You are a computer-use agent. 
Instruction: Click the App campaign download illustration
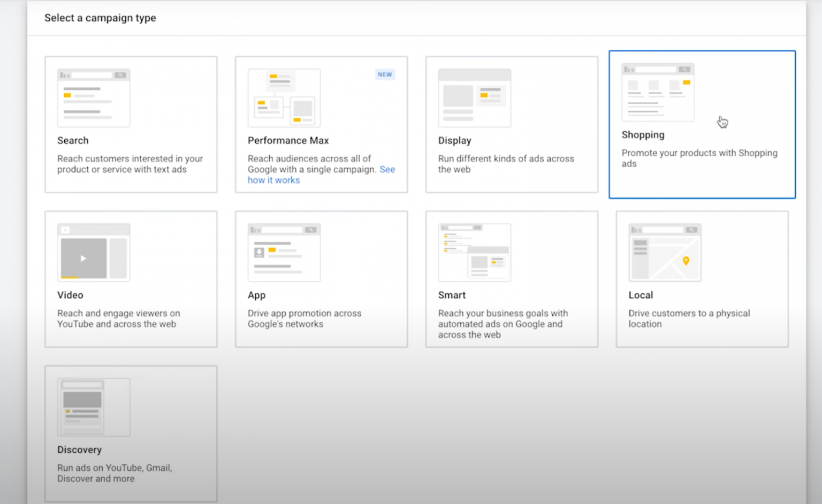click(x=259, y=252)
